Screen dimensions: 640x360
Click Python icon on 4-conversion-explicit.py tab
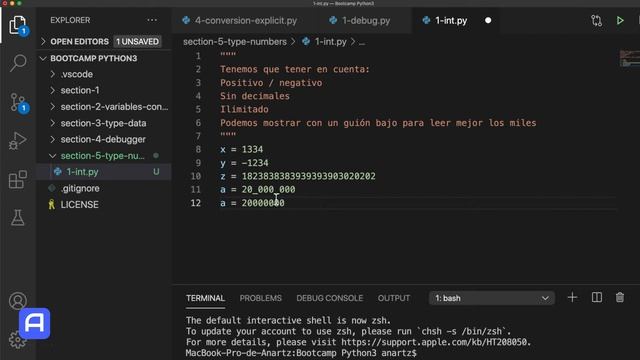[186, 20]
